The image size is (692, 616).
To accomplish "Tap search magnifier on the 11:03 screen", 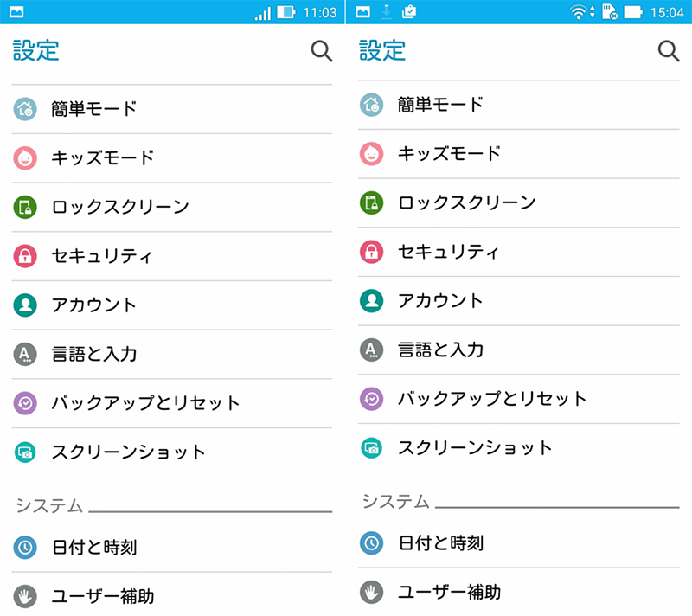I will 321,51.
